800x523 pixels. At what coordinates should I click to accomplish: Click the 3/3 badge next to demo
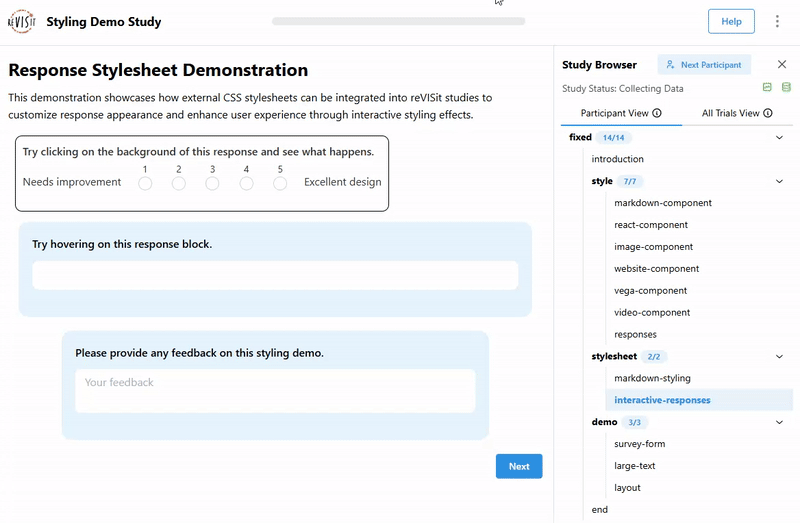(x=634, y=423)
